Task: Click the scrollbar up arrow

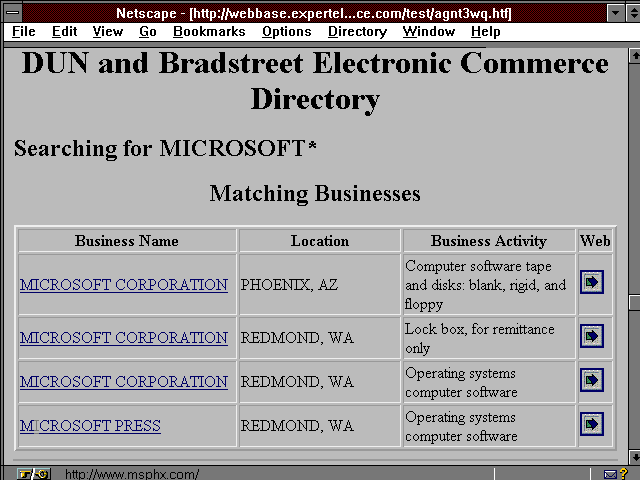Action: pos(634,56)
